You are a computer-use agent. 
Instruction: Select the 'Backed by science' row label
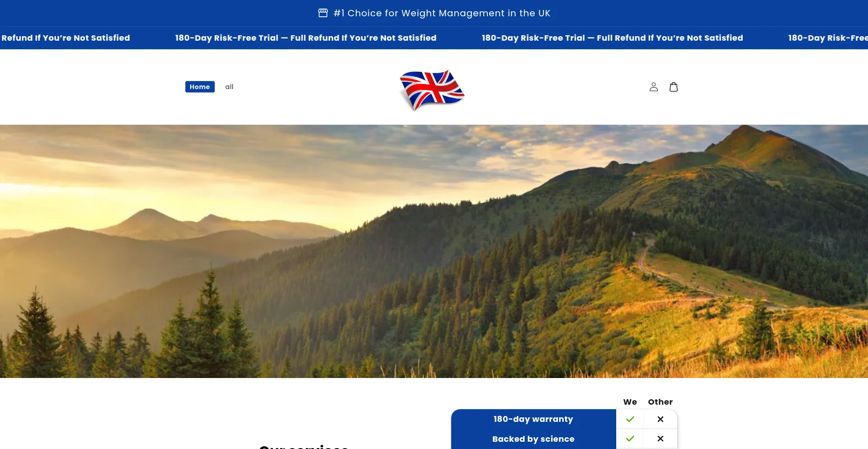pos(533,439)
